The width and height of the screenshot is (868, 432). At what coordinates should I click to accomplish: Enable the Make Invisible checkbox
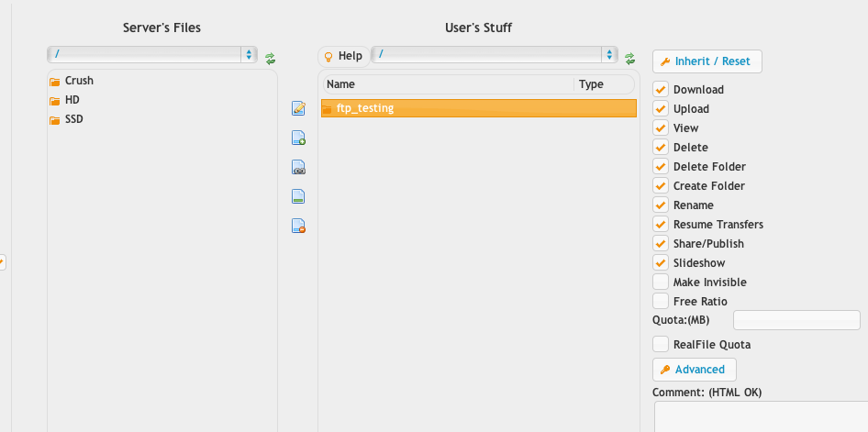pyautogui.click(x=661, y=282)
